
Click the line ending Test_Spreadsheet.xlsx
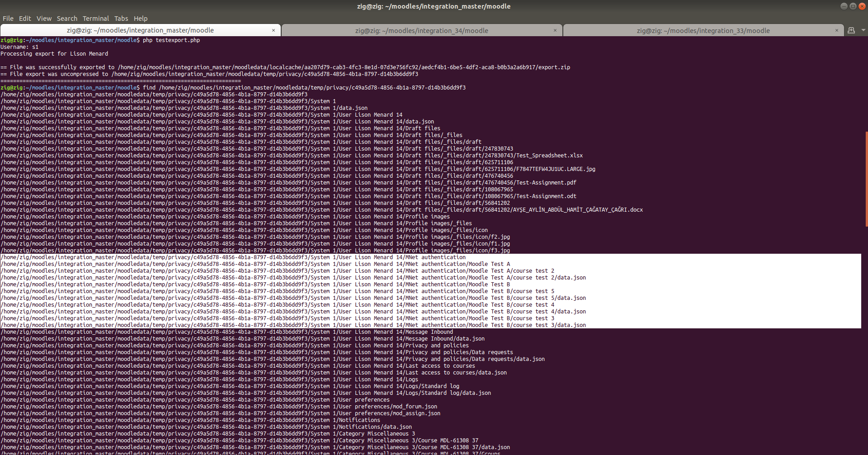coord(292,156)
